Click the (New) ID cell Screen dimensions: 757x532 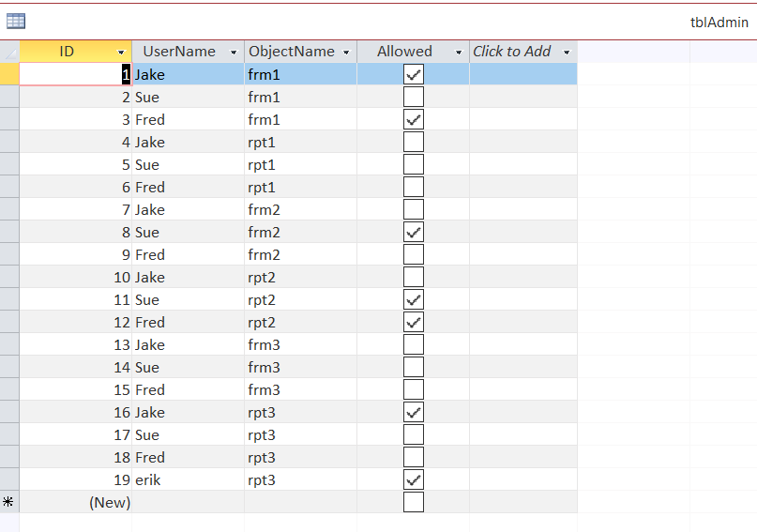tap(75, 502)
